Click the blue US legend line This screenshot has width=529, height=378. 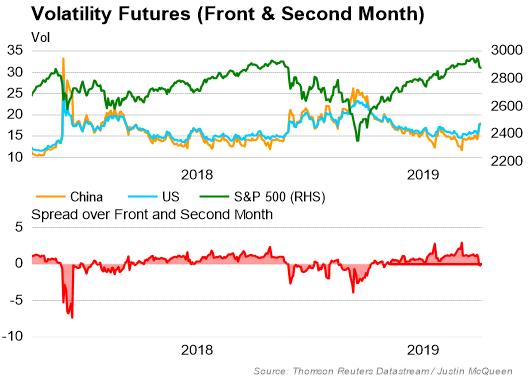[x=142, y=196]
